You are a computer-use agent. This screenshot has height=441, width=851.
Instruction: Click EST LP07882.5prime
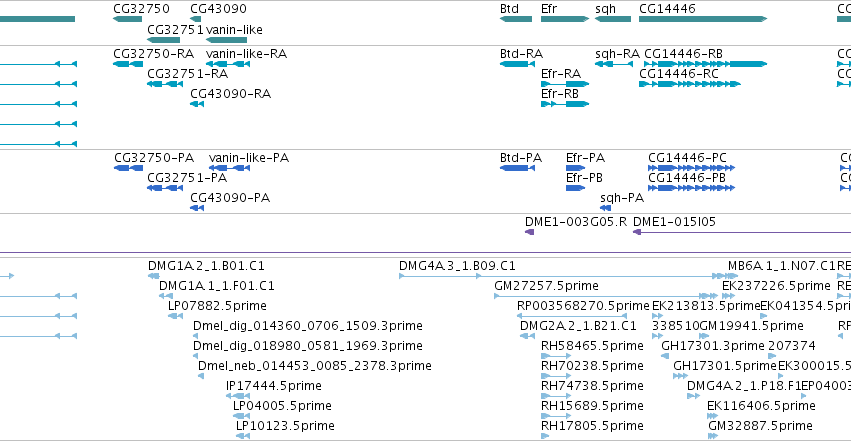(175, 316)
